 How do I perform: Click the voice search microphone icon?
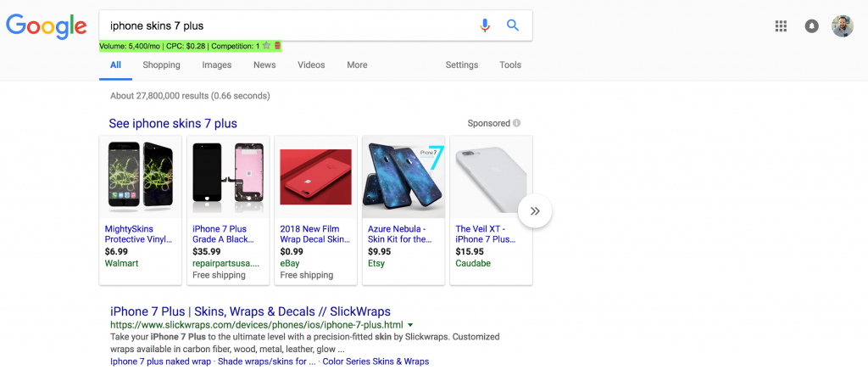coord(485,25)
